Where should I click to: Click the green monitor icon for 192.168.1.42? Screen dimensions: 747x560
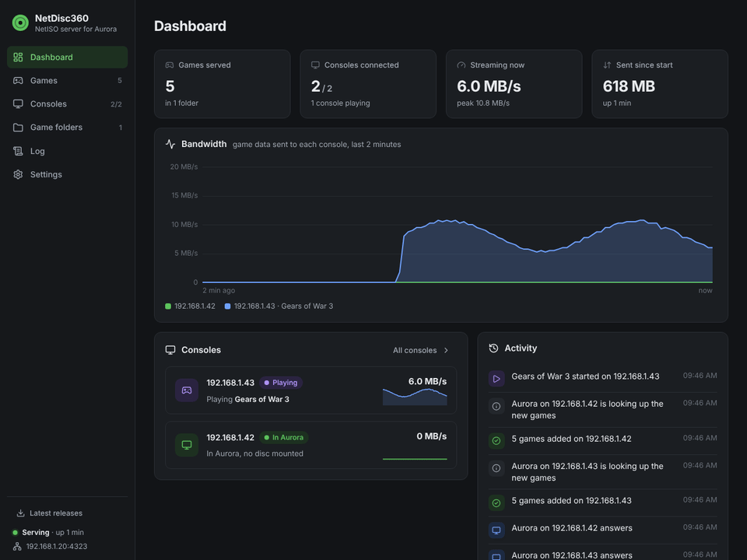click(x=187, y=445)
